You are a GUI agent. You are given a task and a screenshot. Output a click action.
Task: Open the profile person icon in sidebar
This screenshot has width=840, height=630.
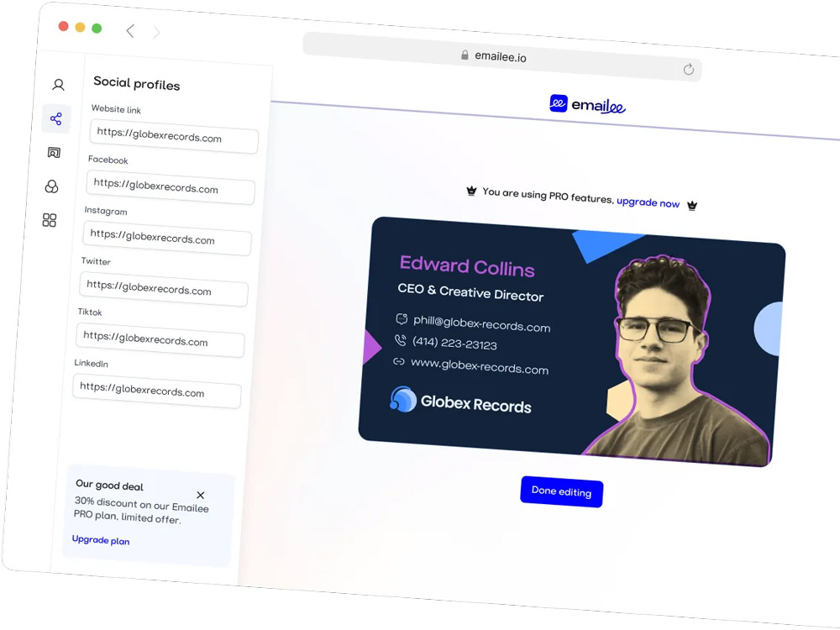coord(59,85)
